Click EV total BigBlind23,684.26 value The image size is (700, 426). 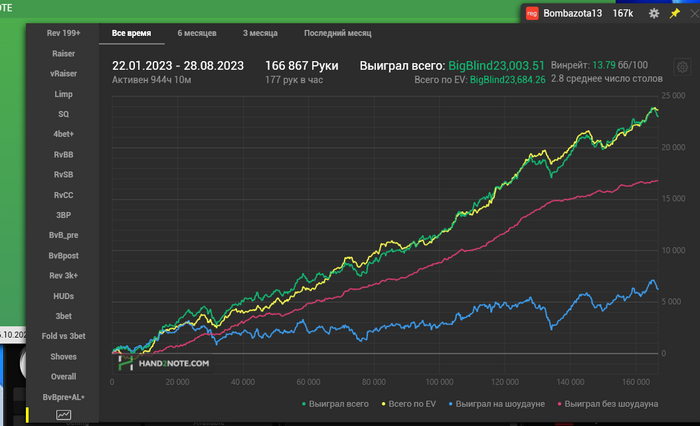[x=508, y=80]
